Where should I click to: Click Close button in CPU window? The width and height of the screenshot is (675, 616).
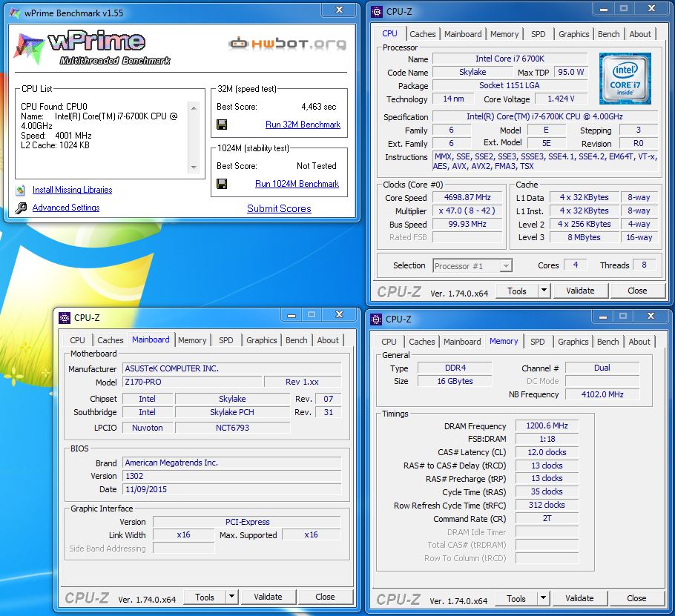[x=637, y=291]
